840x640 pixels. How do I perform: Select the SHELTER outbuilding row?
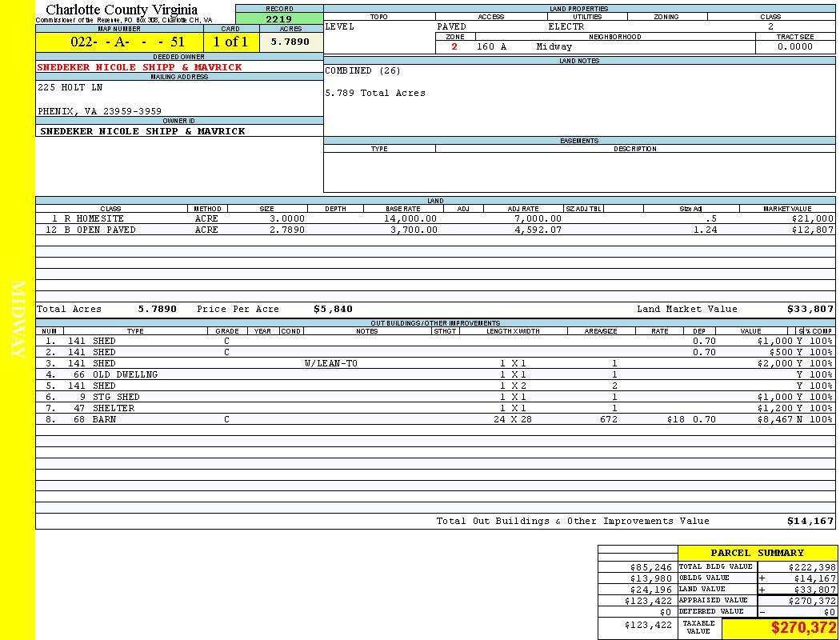pyautogui.click(x=113, y=408)
